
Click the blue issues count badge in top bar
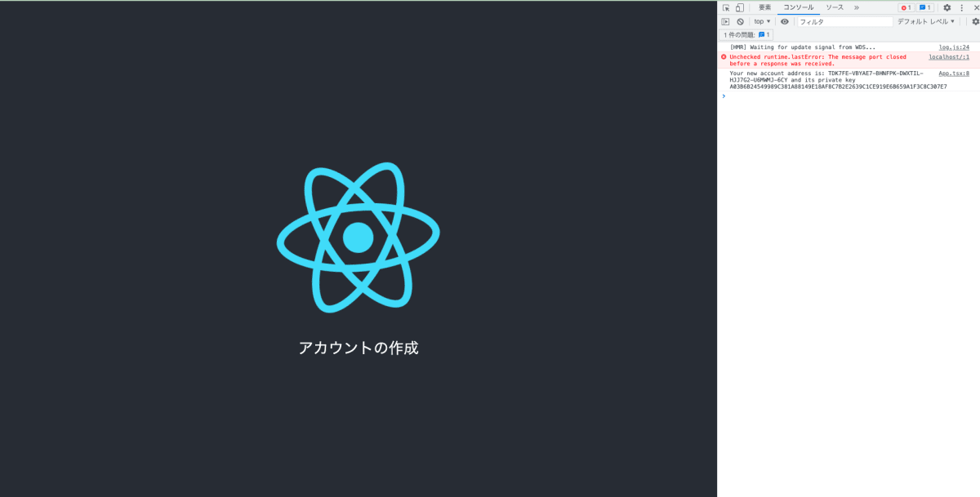pyautogui.click(x=924, y=7)
